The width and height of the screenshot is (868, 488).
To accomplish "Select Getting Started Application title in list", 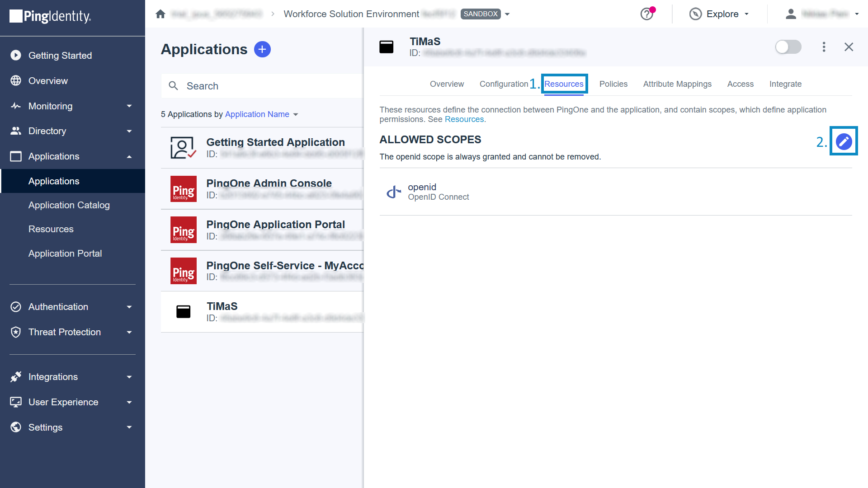I will point(275,142).
